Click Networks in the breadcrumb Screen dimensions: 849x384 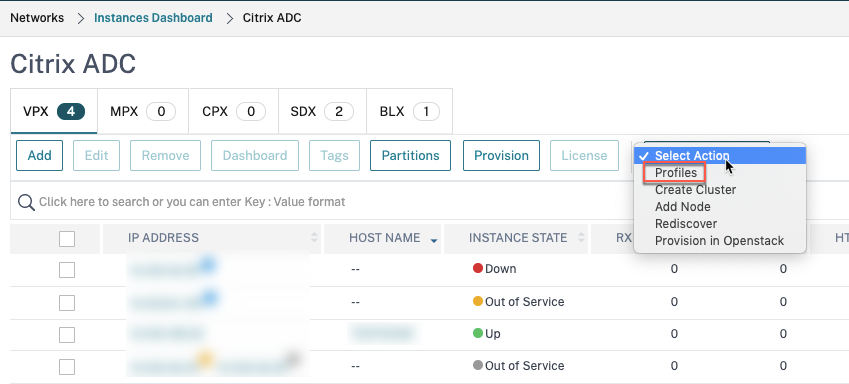pos(37,18)
